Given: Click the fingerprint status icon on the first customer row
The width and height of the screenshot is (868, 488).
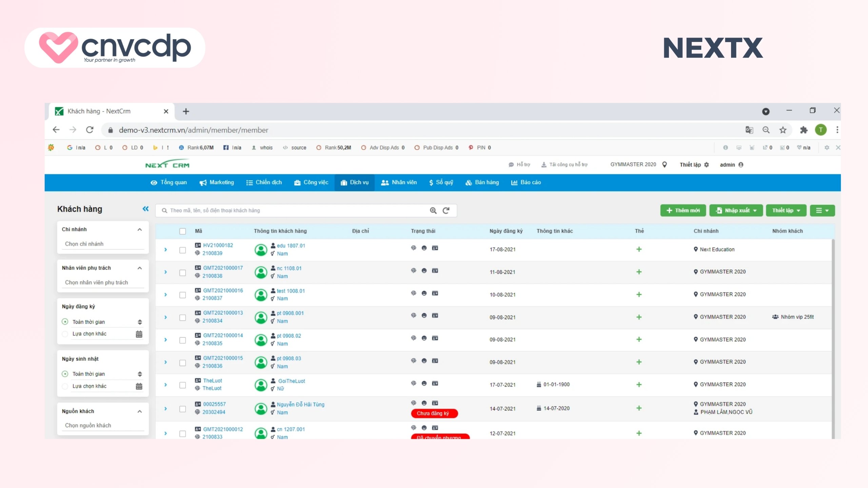Looking at the screenshot, I should coord(413,248).
